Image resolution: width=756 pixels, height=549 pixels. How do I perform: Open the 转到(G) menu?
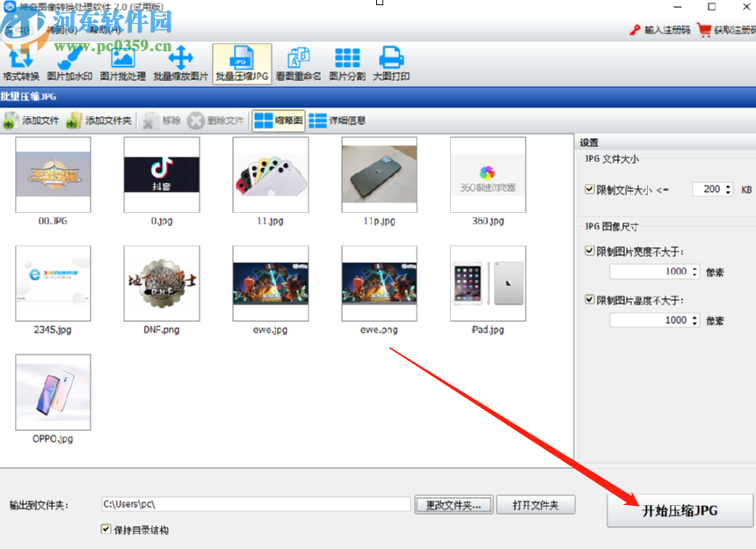pyautogui.click(x=62, y=30)
